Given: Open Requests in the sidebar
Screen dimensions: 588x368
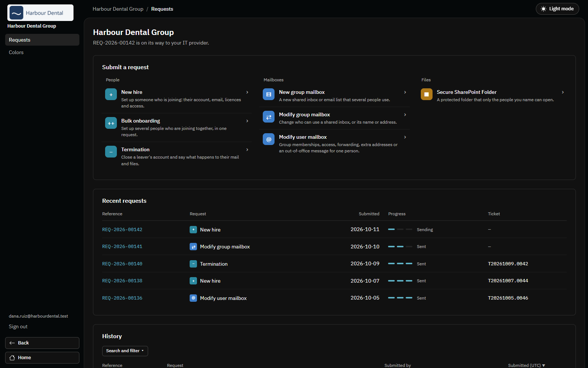Looking at the screenshot, I should (42, 40).
